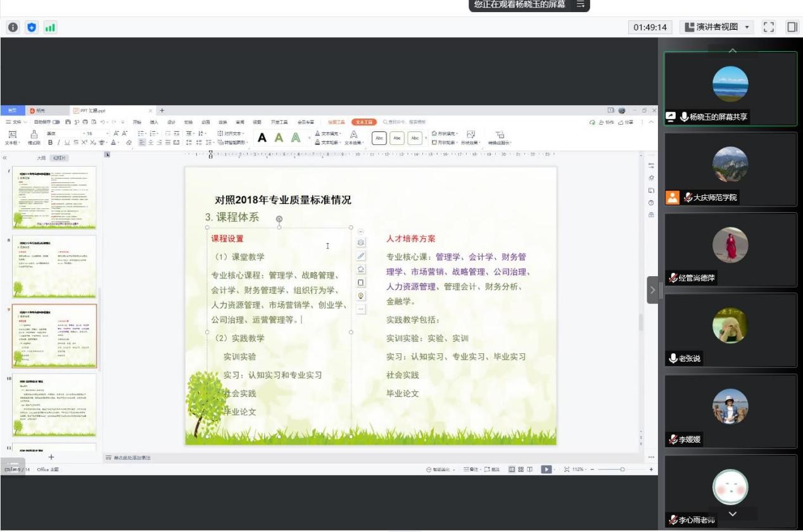Viewport: 803px width, 532px height.
Task: Start slideshow with the play button
Action: point(546,469)
